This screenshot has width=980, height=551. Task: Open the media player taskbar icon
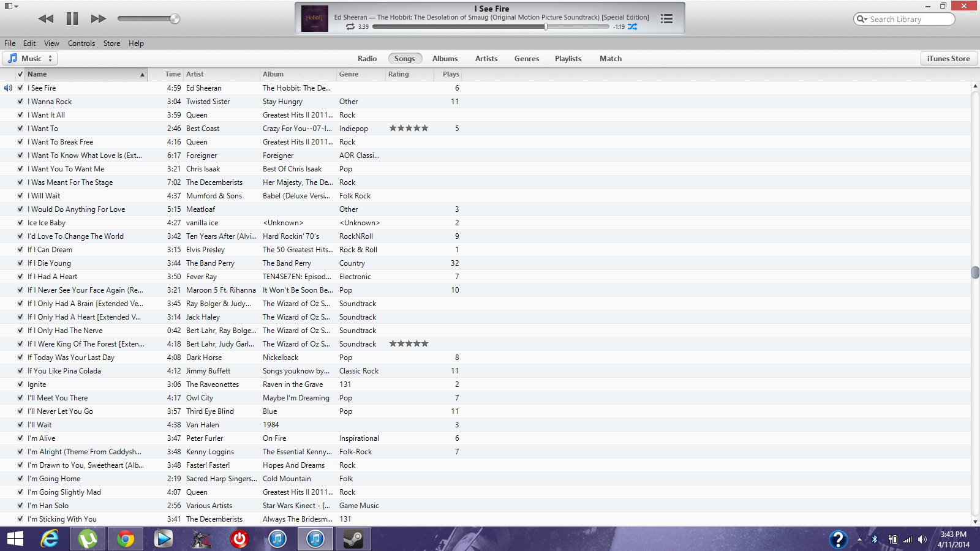(x=163, y=539)
